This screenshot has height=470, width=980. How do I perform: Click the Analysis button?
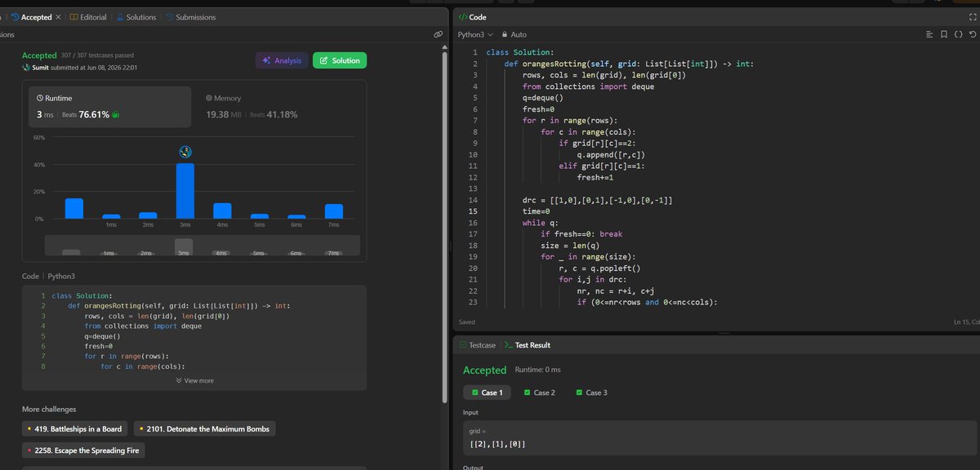282,60
